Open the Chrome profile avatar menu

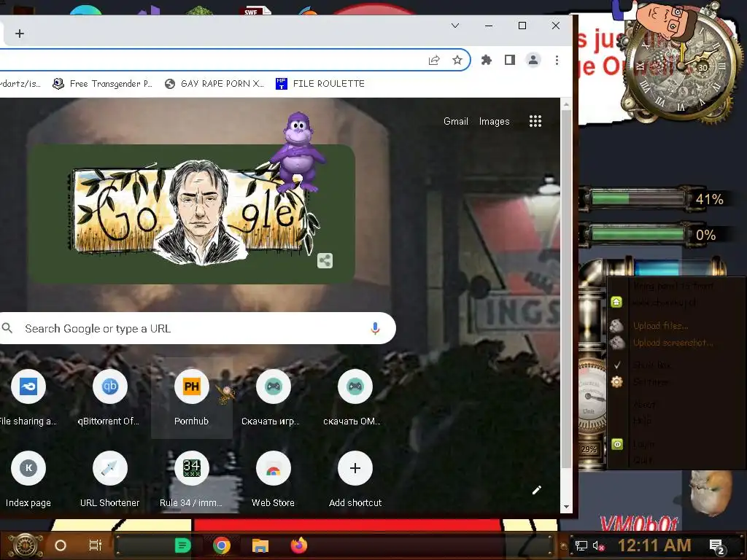click(533, 60)
